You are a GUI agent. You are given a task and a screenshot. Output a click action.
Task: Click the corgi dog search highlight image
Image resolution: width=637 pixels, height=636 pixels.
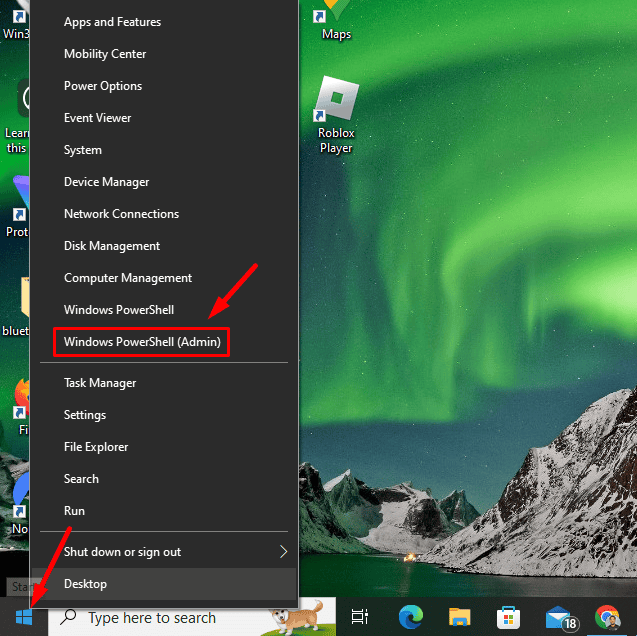pyautogui.click(x=298, y=618)
